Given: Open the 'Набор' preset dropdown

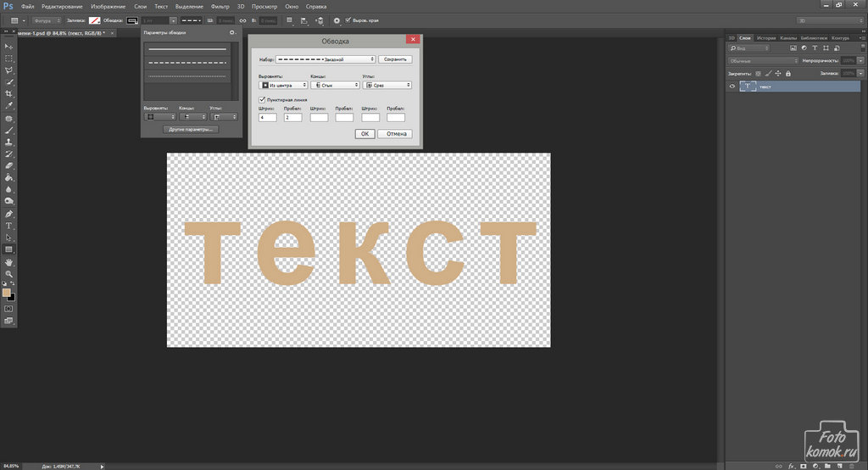Looking at the screenshot, I should (325, 59).
